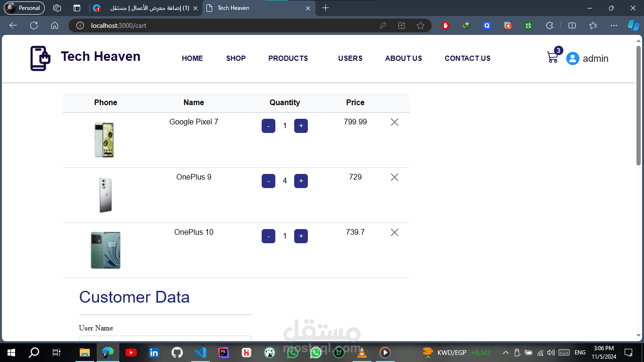Click the Tech Heaven brand title
The height and width of the screenshot is (362, 644).
[x=100, y=57]
